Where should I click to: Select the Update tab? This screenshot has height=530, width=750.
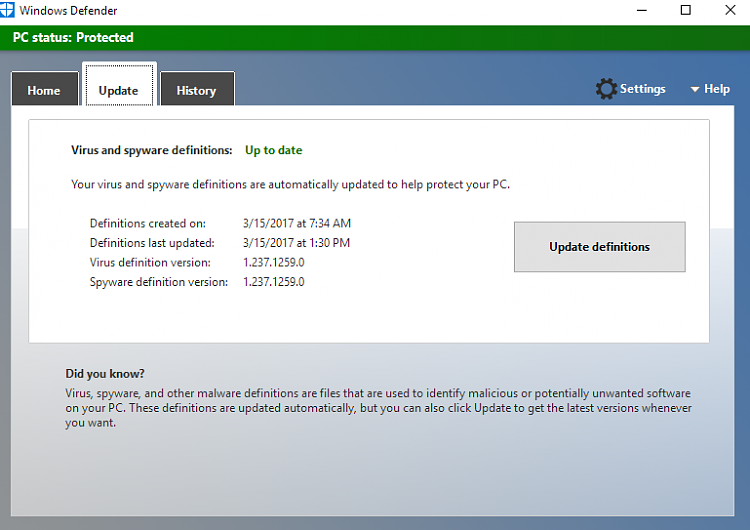119,85
